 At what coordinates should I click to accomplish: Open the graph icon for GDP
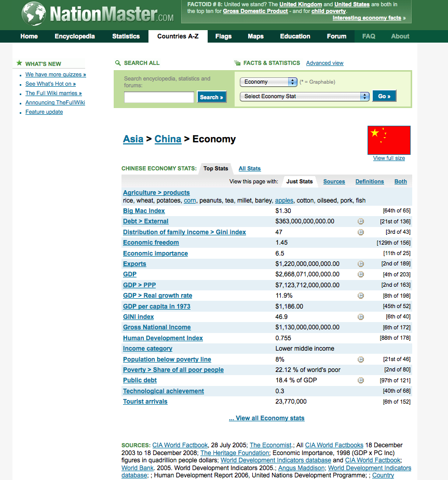pos(361,274)
